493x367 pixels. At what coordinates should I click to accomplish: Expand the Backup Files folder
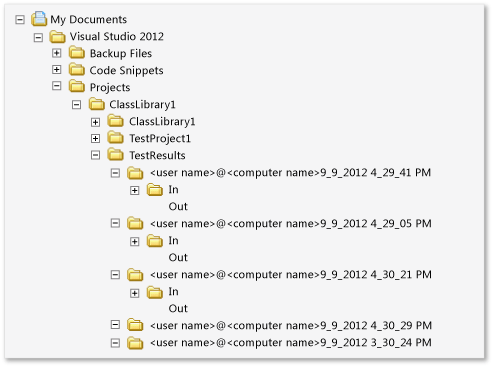click(x=57, y=53)
